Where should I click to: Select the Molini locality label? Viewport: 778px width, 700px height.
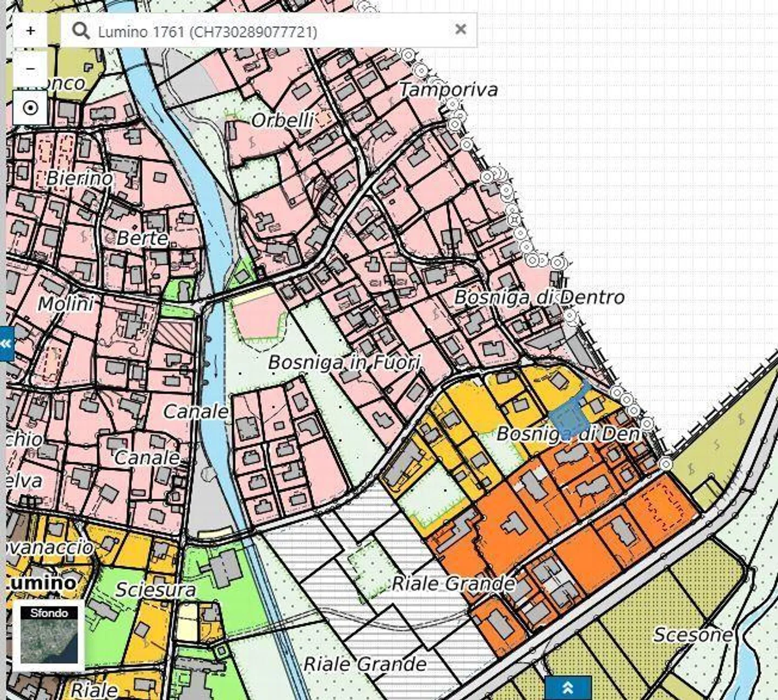tap(65, 304)
